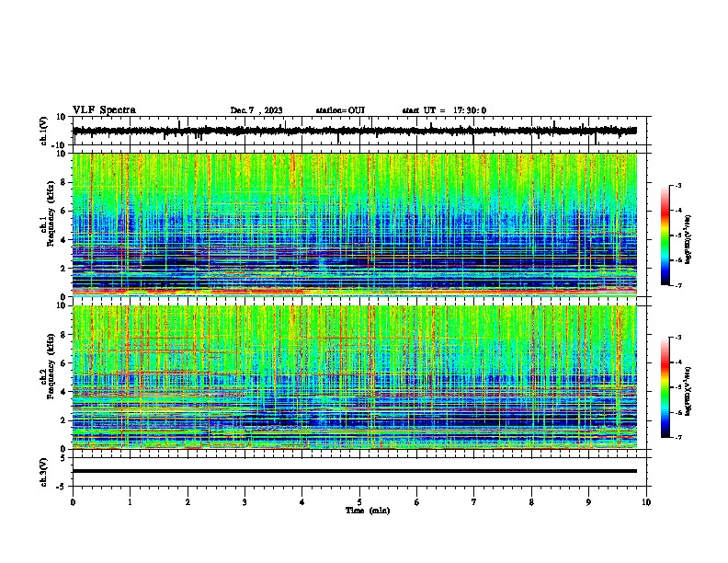728x563 pixels.
Task: Click time axis tick label "7"
Action: (474, 502)
